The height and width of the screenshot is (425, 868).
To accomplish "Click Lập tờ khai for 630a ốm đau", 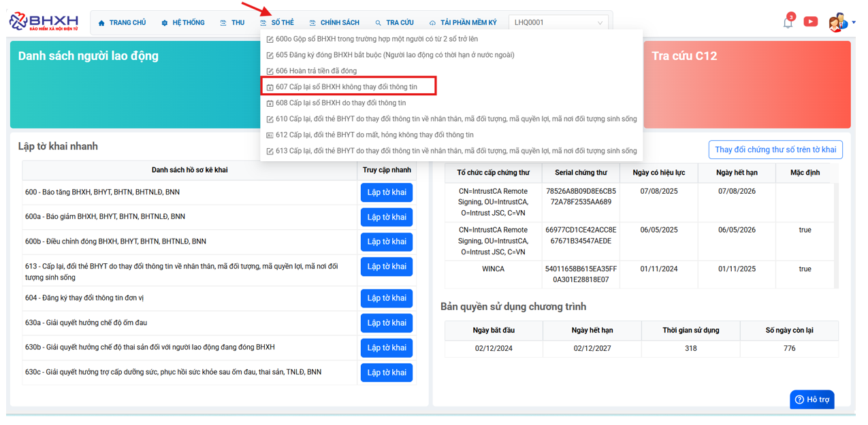I will pyautogui.click(x=386, y=323).
